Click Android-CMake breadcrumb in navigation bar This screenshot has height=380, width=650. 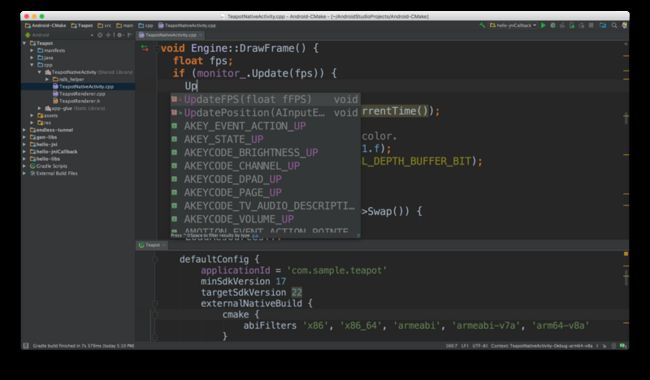coord(46,26)
